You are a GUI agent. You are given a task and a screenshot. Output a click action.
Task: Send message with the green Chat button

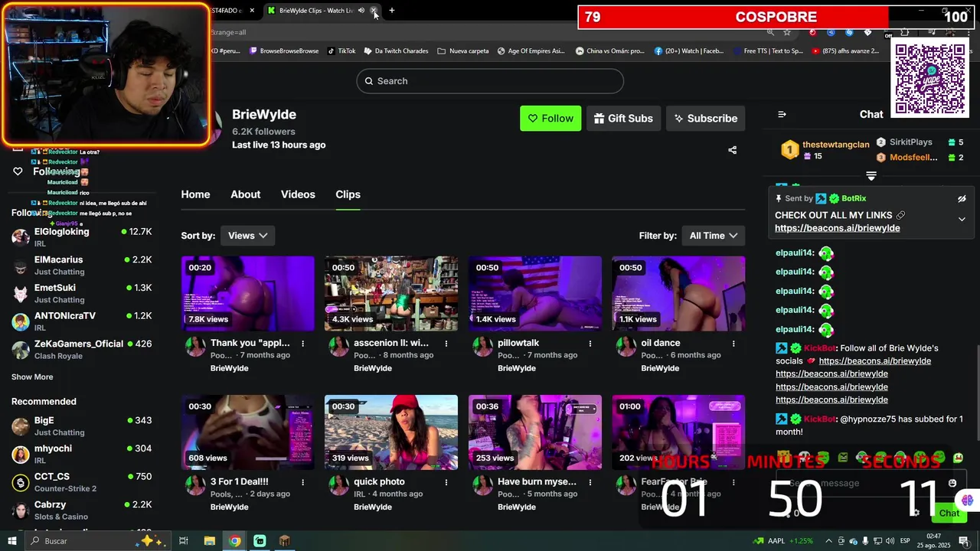coord(949,514)
